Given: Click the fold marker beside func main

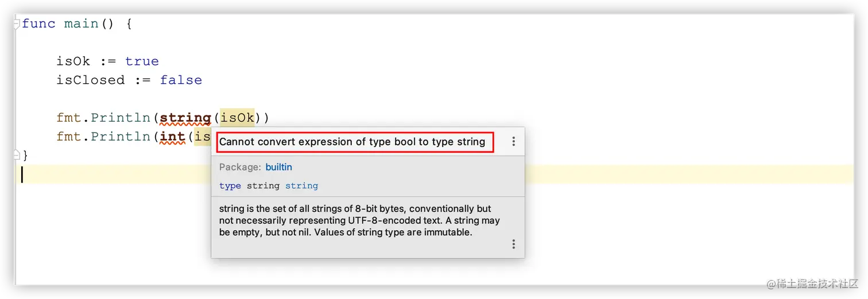Looking at the screenshot, I should 17,23.
